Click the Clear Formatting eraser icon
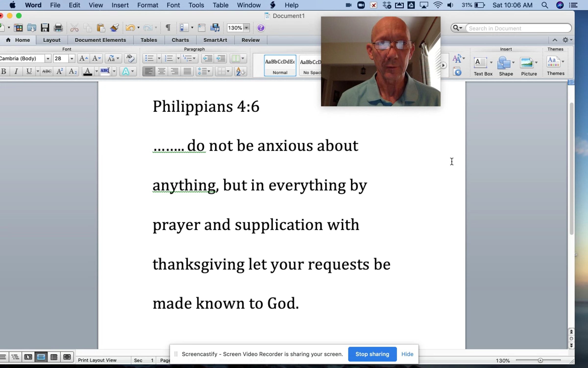 pyautogui.click(x=130, y=58)
